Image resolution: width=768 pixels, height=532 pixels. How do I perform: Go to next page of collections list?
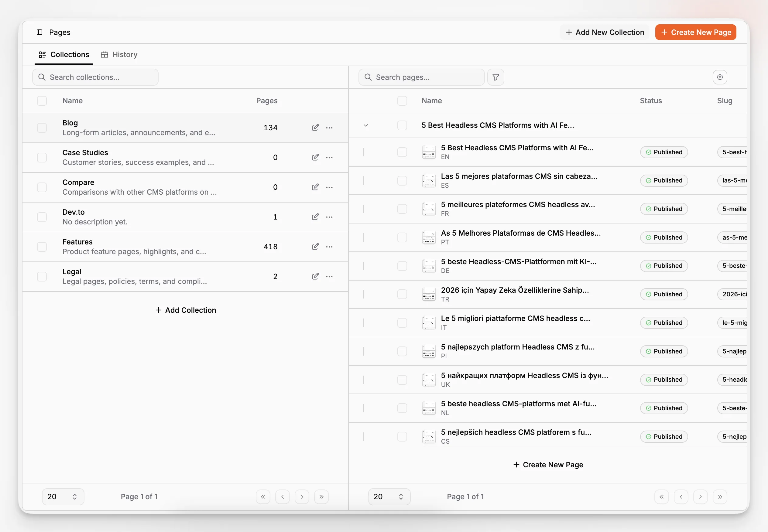[x=302, y=497]
